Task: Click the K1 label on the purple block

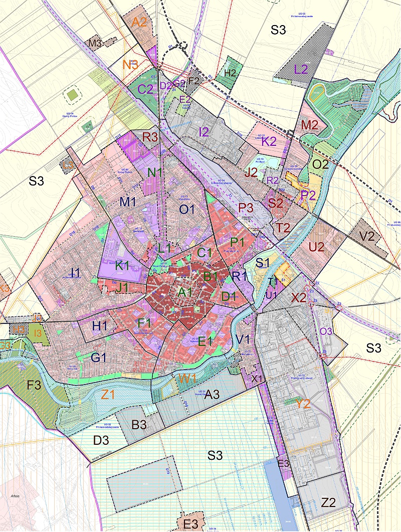Action: point(123,266)
